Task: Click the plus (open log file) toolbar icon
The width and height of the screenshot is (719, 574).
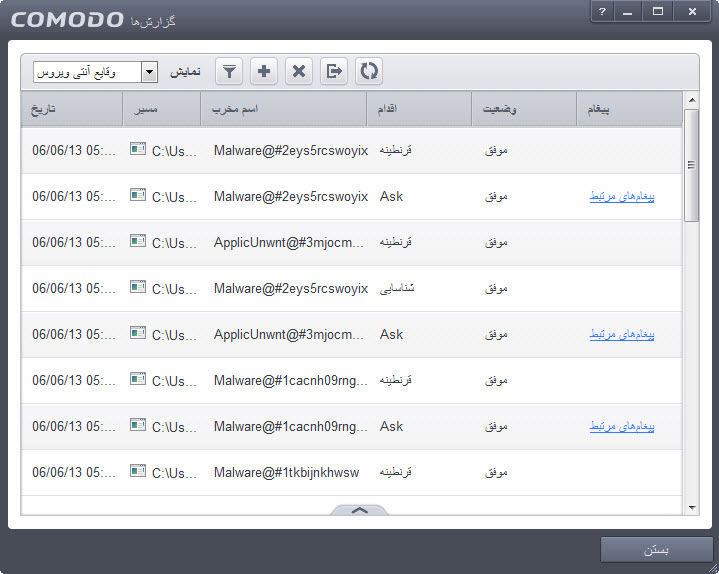Action: point(264,72)
